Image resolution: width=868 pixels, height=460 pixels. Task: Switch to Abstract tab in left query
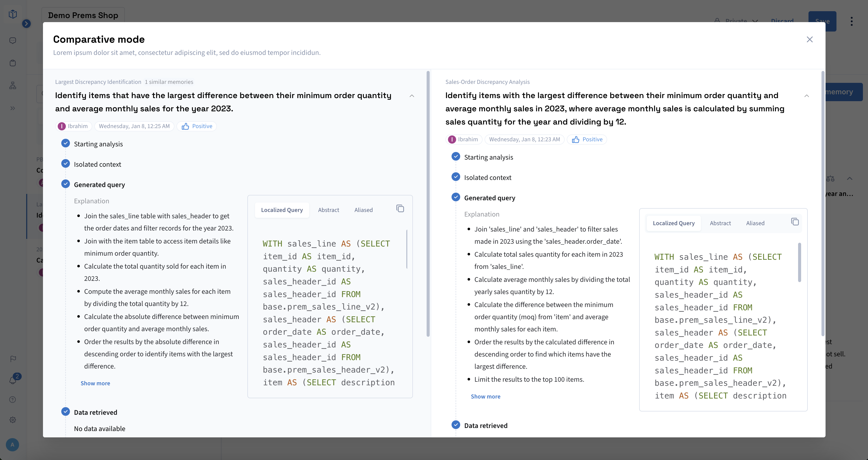click(x=328, y=210)
